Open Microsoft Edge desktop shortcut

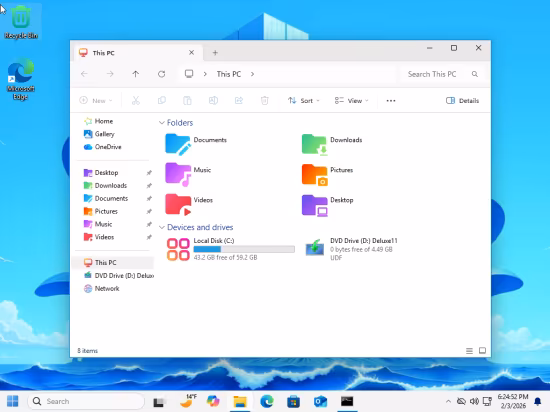coord(21,79)
